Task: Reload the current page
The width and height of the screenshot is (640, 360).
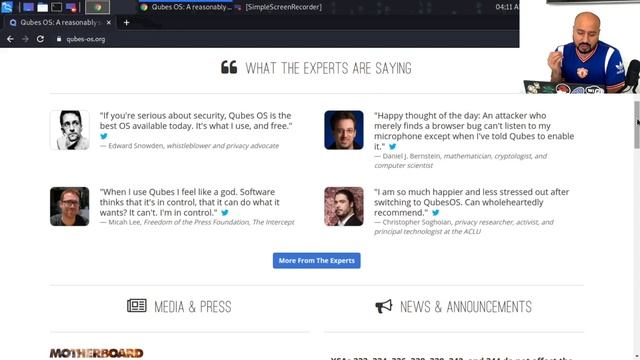Action: point(40,39)
